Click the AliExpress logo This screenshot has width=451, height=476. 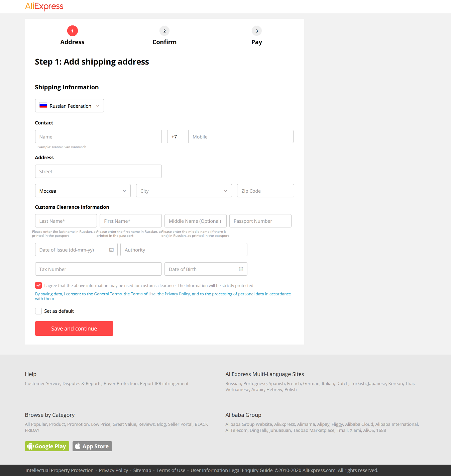tap(44, 6)
